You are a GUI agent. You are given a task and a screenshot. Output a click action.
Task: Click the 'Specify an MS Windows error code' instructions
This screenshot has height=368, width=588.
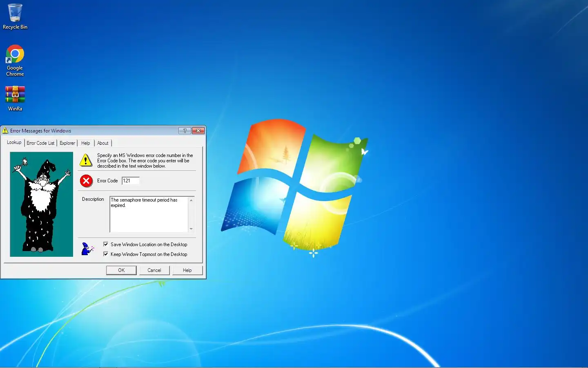tap(145, 161)
